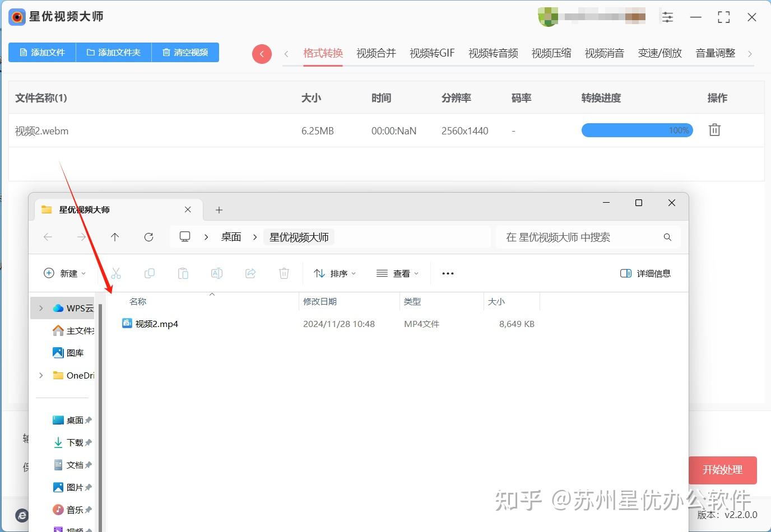
Task: Click the conversion progress bar at 100%
Action: tap(637, 130)
